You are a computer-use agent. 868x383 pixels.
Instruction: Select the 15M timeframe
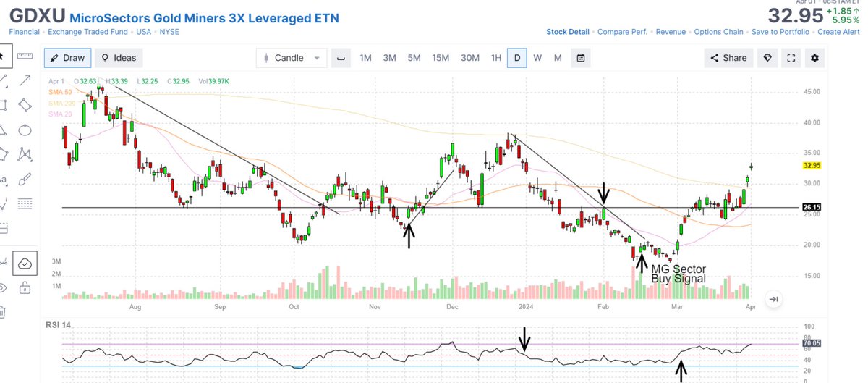click(x=441, y=58)
